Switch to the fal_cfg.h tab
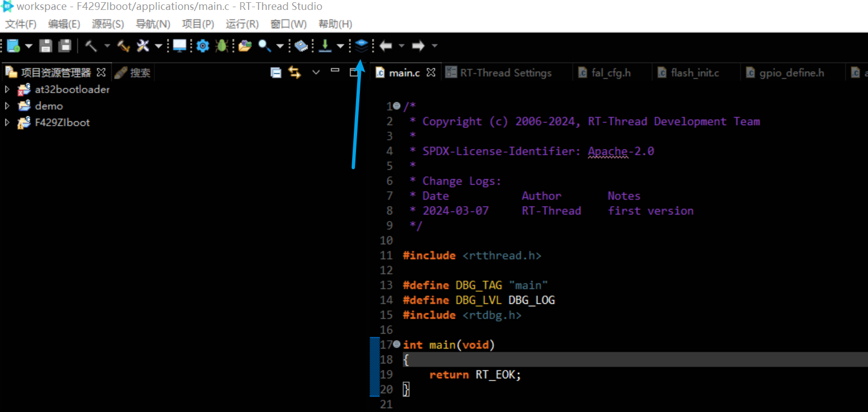This screenshot has height=412, width=868. point(611,73)
